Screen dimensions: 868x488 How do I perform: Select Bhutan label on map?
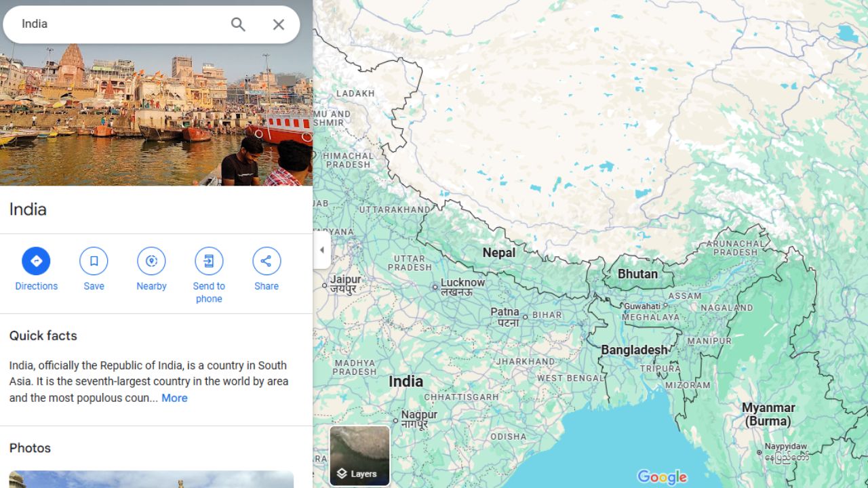tap(637, 274)
